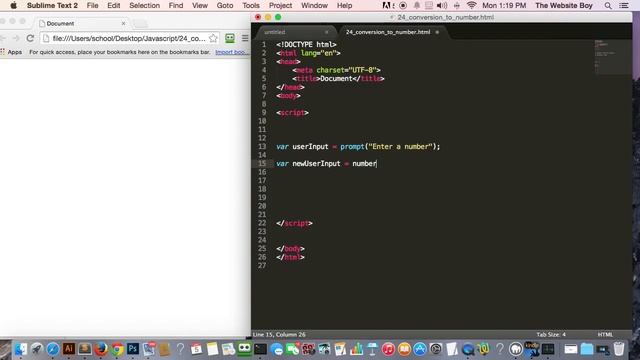
Task: Open Notes from the dock
Action: click(212, 349)
